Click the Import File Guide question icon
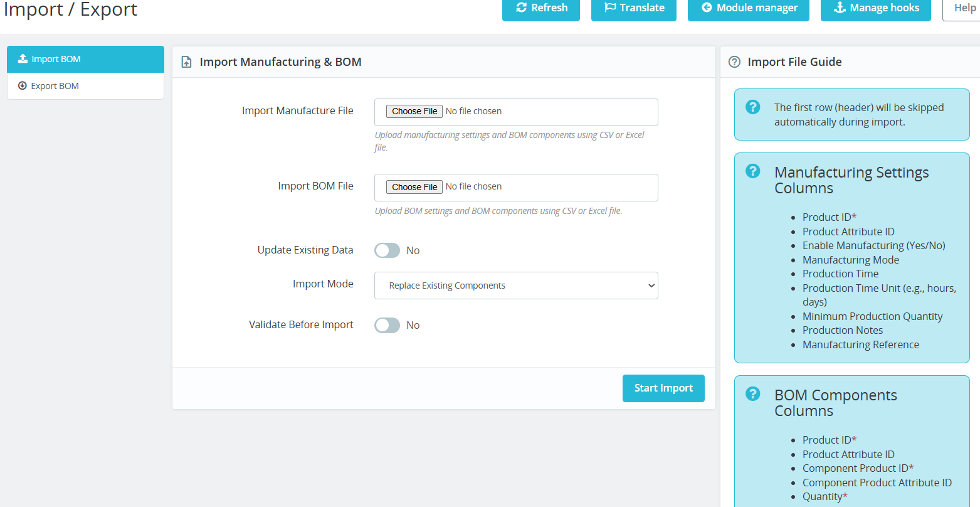The height and width of the screenshot is (507, 980). 734,62
